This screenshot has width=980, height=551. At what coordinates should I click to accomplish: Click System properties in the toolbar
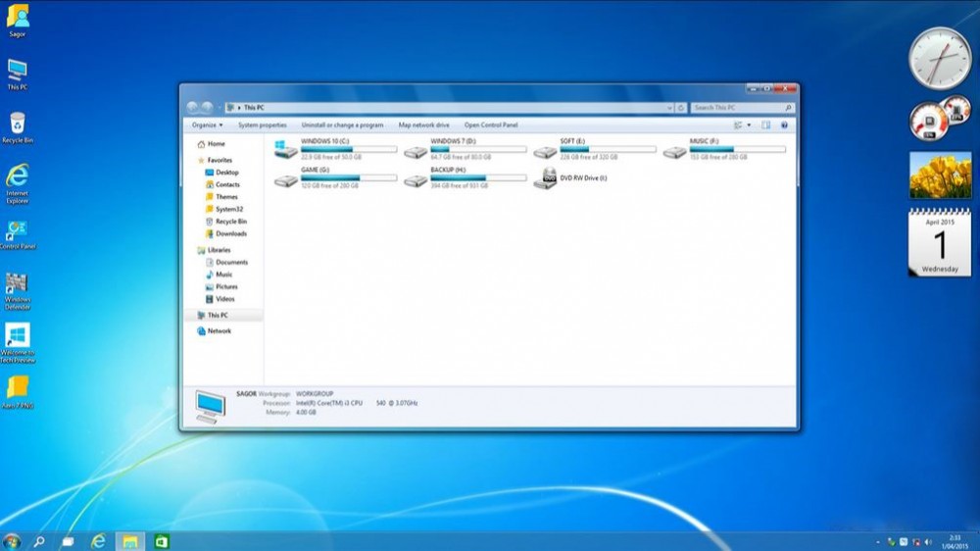262,125
